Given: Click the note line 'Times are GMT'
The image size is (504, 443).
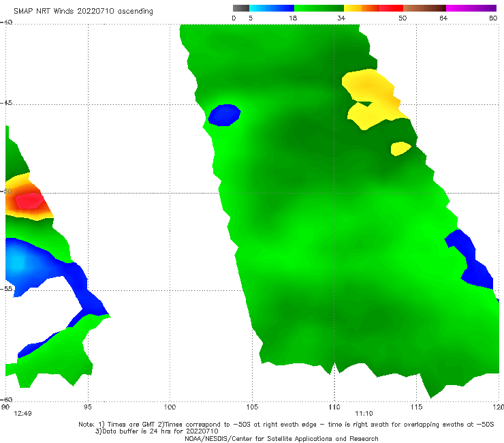Looking at the screenshot, I should click(131, 425).
